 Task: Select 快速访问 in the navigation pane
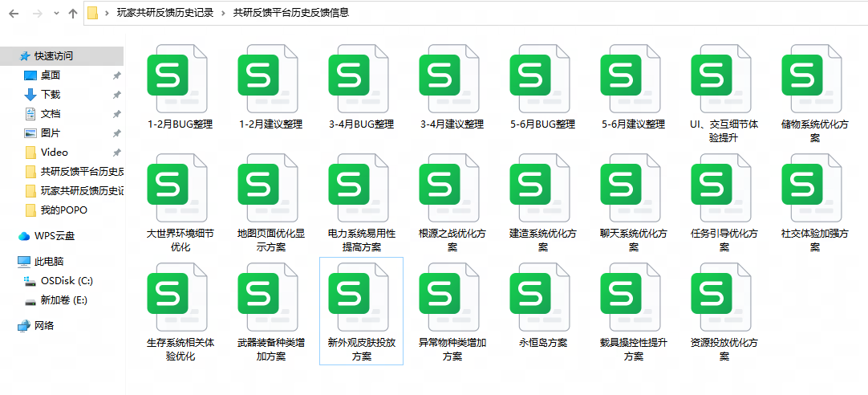coord(62,56)
